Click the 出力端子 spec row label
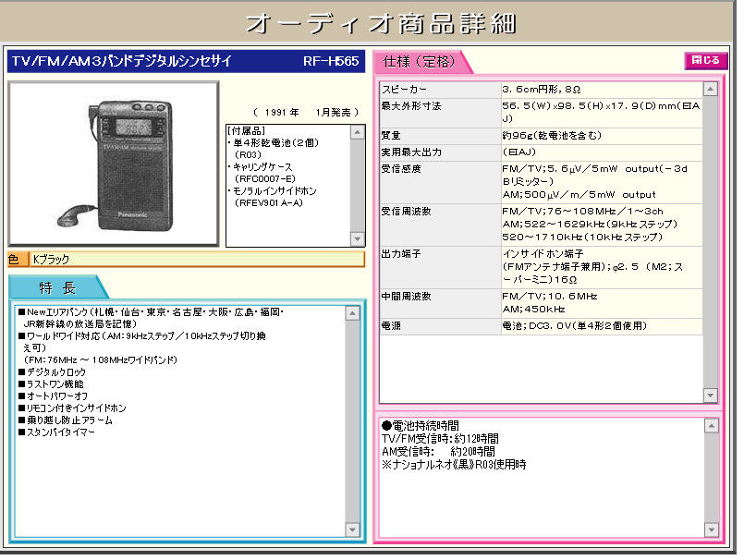The width and height of the screenshot is (744, 560). click(x=401, y=254)
